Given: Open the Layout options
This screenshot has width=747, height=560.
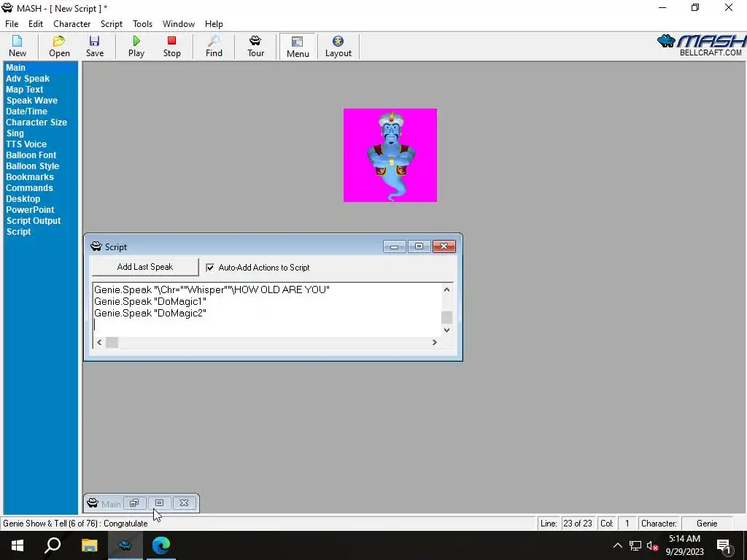Looking at the screenshot, I should pos(338,46).
